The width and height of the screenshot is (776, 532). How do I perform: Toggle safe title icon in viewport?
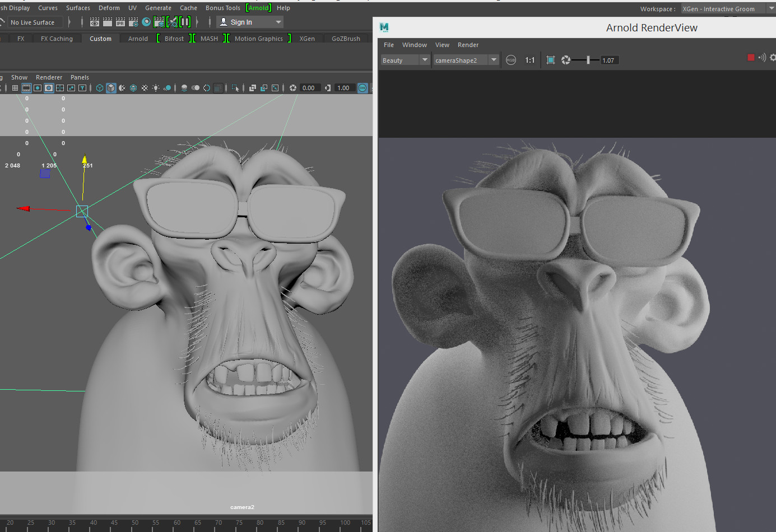(x=82, y=88)
